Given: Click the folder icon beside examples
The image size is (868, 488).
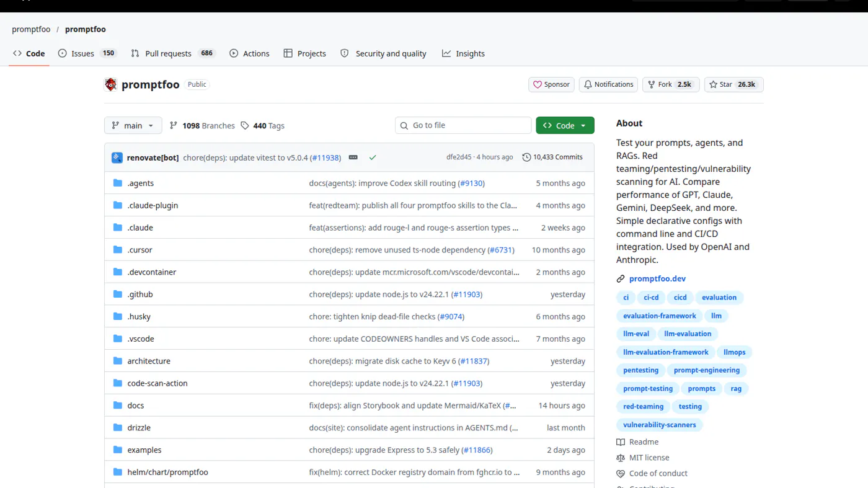Looking at the screenshot, I should (118, 450).
